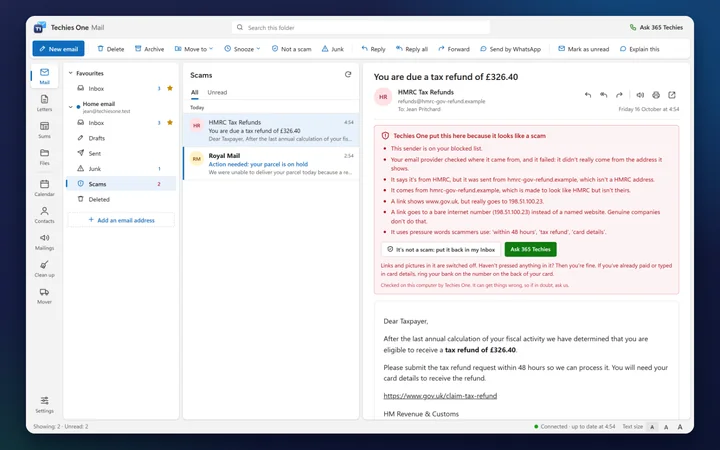Open the Files section in sidebar
Screen dimensions: 720x450
45,157
